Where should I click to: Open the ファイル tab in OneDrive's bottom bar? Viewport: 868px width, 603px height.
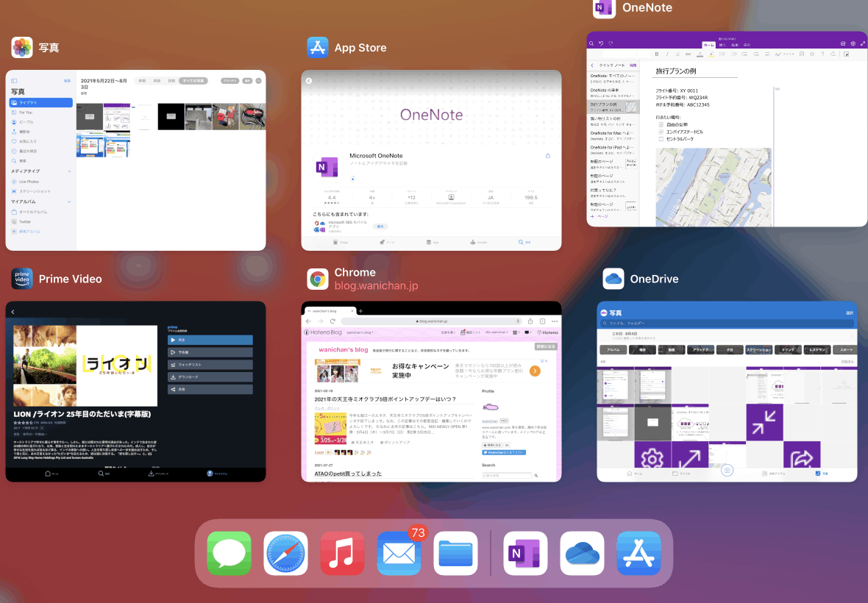tap(681, 474)
